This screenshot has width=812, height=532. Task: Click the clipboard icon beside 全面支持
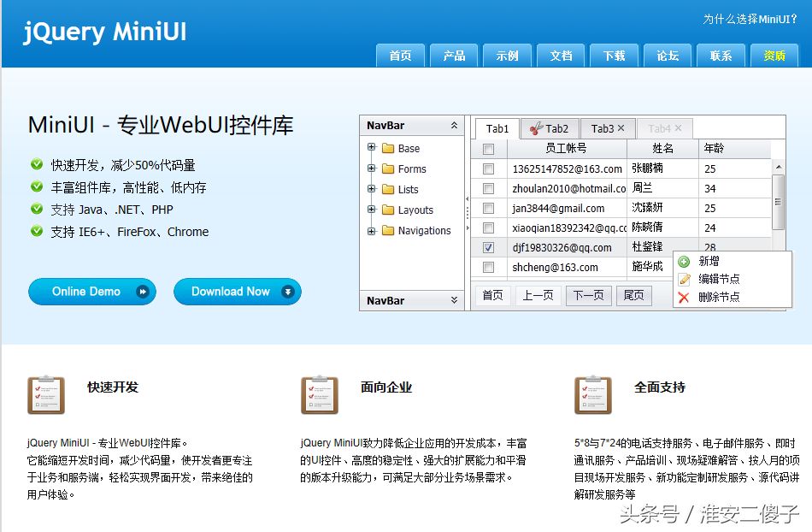coord(593,395)
